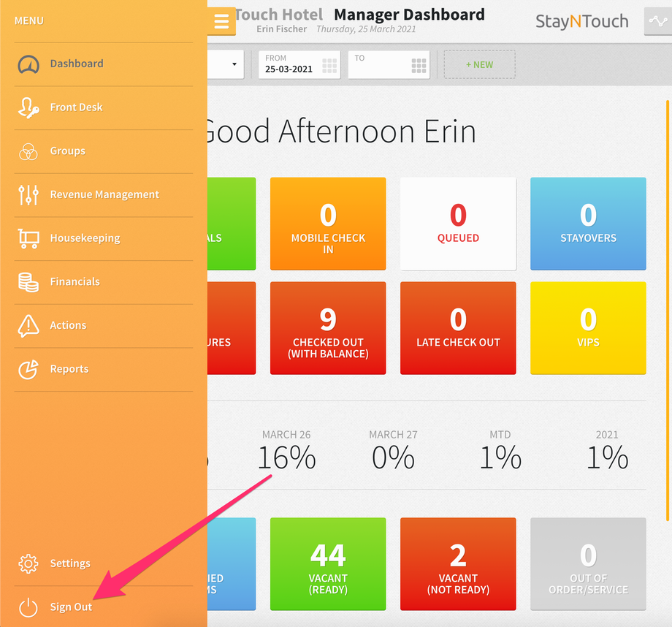This screenshot has height=627, width=672.
Task: Click the Housekeeping cart icon
Action: [28, 238]
